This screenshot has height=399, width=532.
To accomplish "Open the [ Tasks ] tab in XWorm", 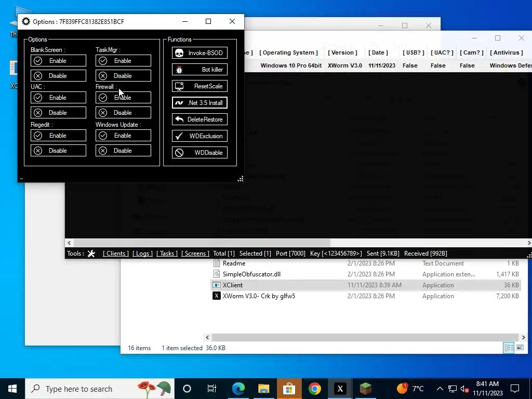I will point(167,254).
